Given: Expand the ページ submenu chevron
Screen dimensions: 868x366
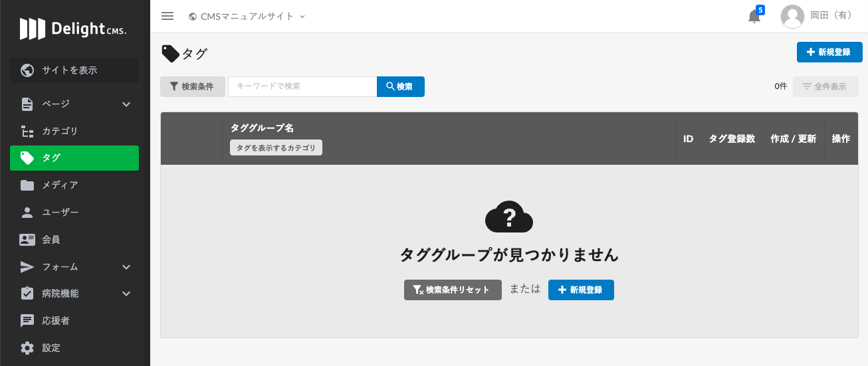Looking at the screenshot, I should (126, 104).
